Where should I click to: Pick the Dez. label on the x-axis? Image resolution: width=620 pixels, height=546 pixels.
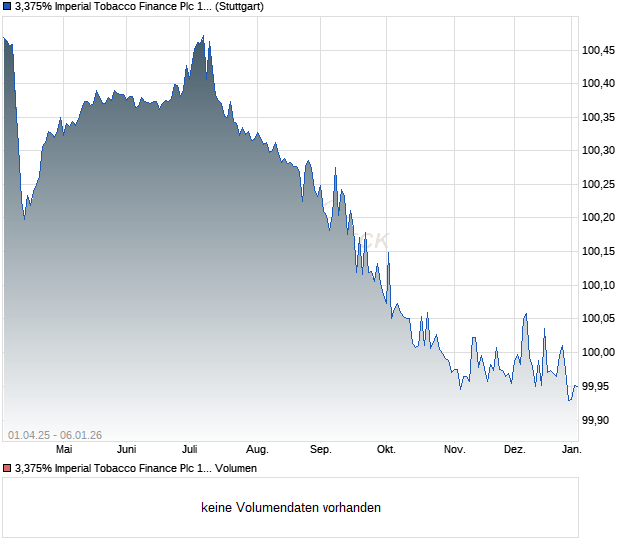[x=514, y=449]
